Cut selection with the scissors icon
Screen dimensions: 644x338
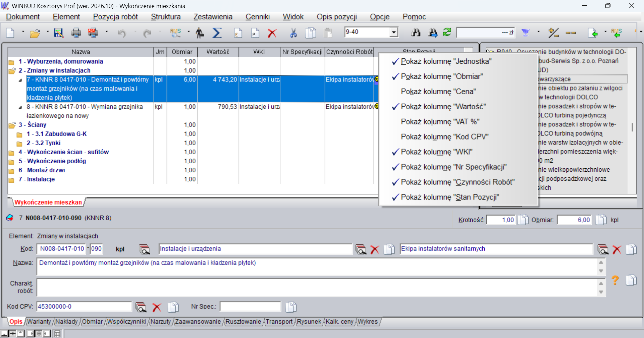(293, 33)
